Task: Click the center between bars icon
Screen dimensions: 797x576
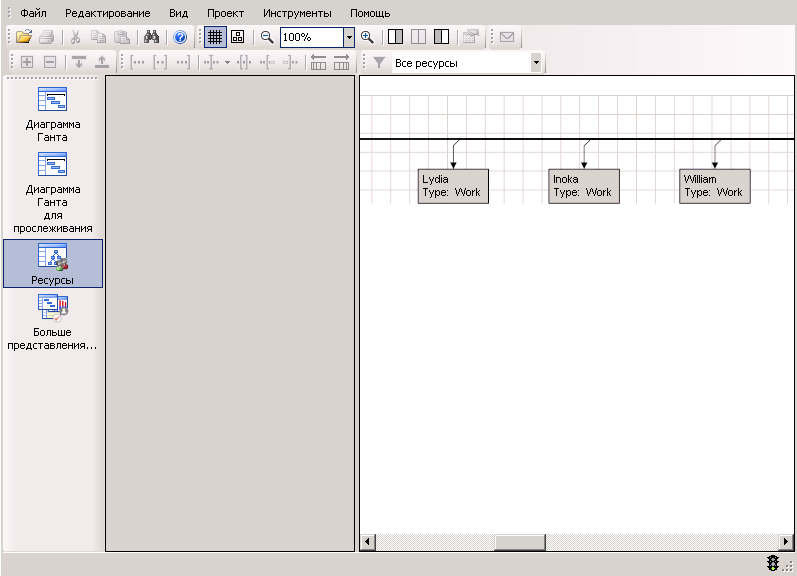Action: coord(244,63)
